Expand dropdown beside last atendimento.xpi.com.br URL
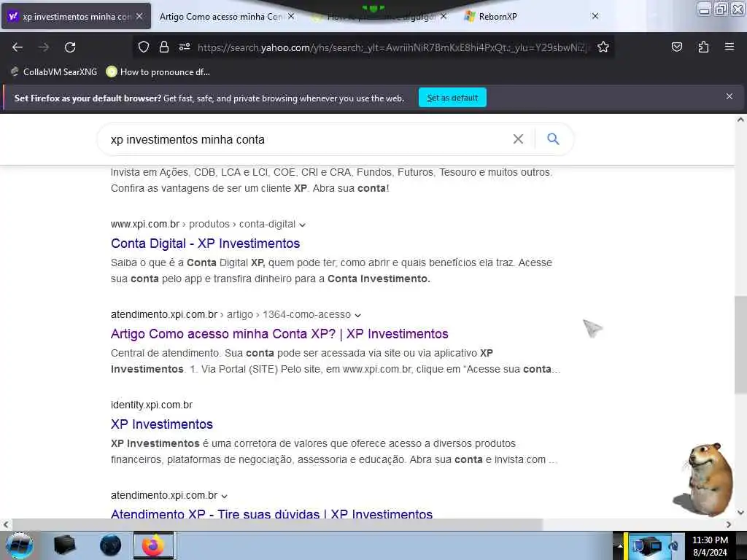The width and height of the screenshot is (747, 560). pyautogui.click(x=225, y=496)
